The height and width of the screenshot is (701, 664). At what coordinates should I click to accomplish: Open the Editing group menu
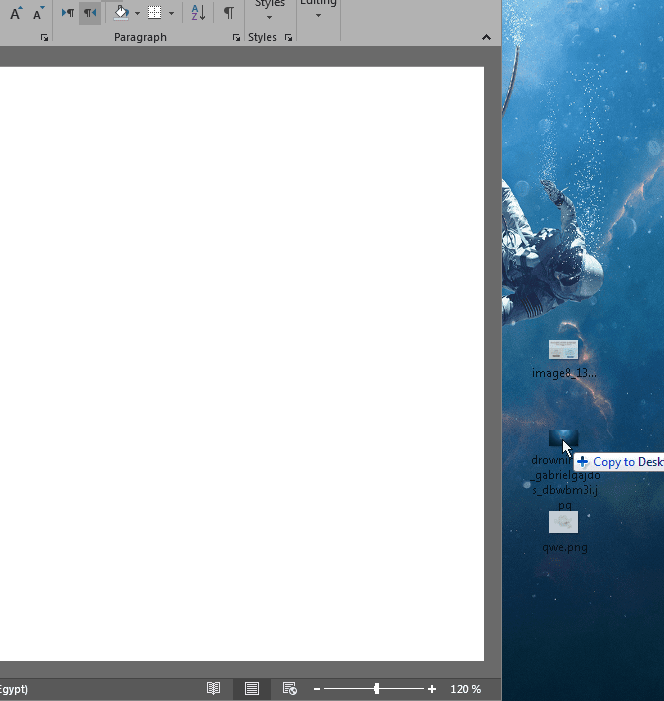(x=318, y=12)
